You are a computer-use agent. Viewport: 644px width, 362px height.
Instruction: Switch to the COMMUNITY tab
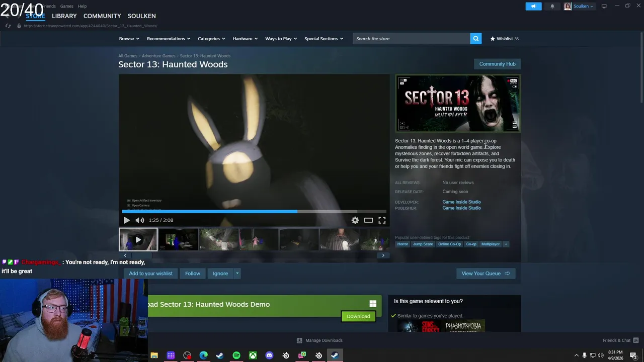tap(102, 16)
